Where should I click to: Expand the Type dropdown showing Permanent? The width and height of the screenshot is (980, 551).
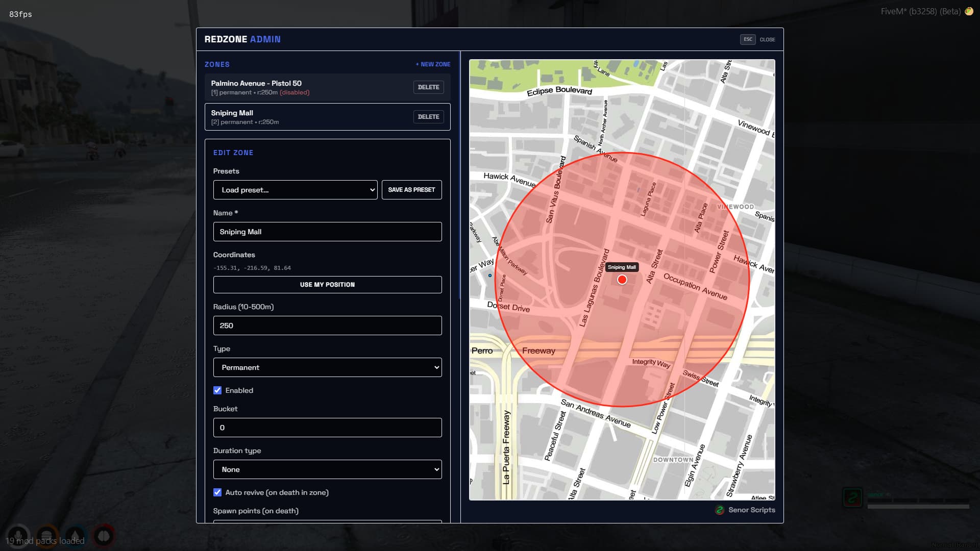(x=328, y=367)
